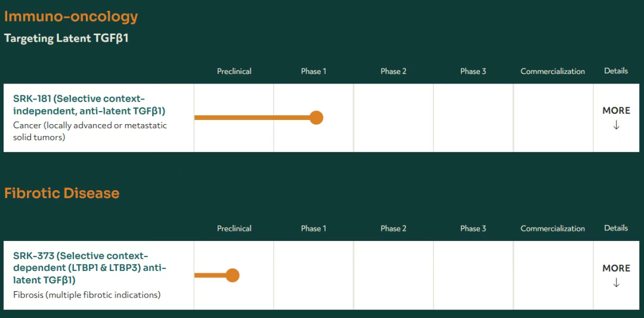This screenshot has width=644, height=318.
Task: Click the Details header in the Immuno-oncology table
Action: coord(616,70)
